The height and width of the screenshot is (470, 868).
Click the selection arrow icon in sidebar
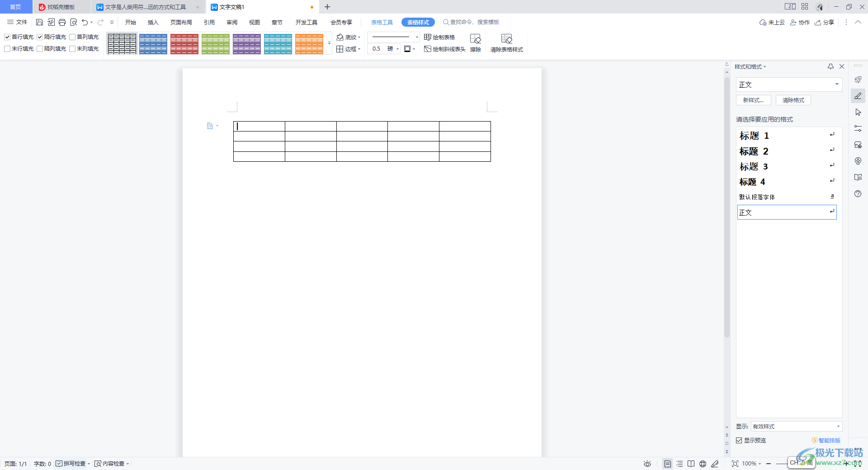[858, 112]
